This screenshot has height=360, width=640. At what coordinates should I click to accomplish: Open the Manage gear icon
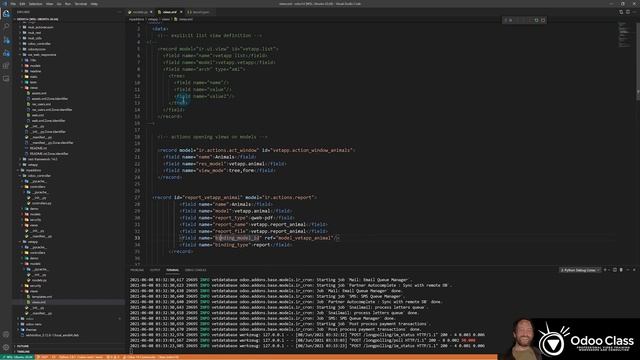click(x=6, y=347)
